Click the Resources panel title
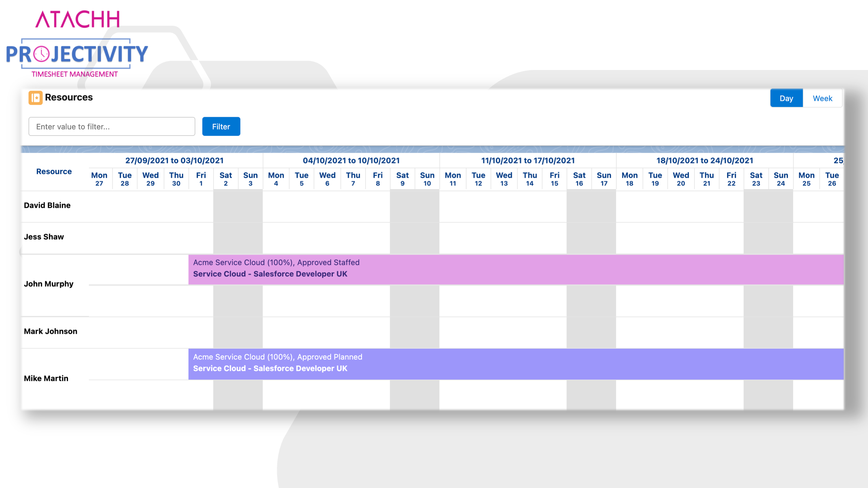Screen dimensions: 868x488 point(69,97)
